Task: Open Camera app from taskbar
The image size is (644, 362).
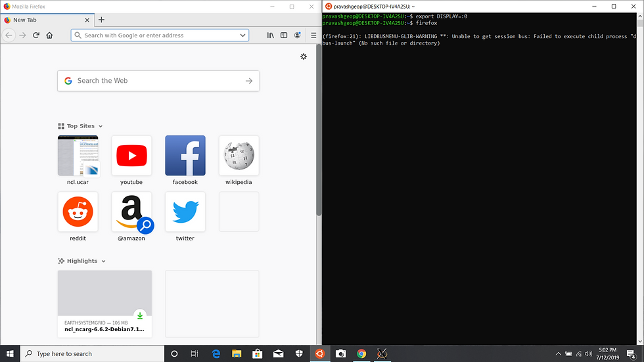Action: [x=340, y=354]
